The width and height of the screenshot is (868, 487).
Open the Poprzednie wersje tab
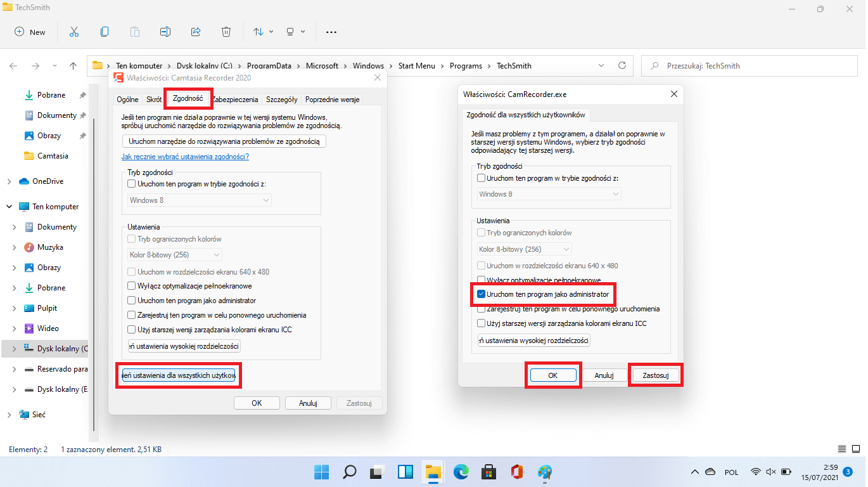(333, 100)
